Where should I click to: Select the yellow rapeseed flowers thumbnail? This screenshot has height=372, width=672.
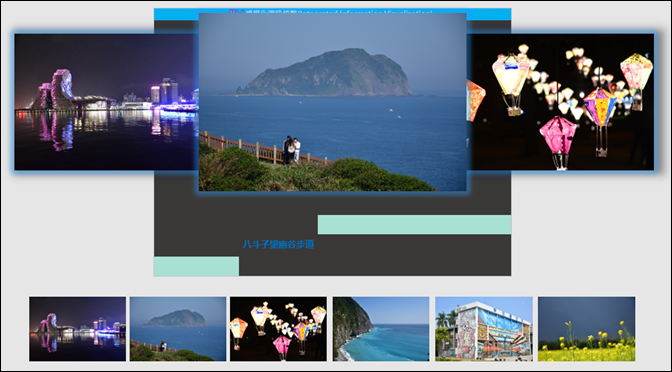587,329
